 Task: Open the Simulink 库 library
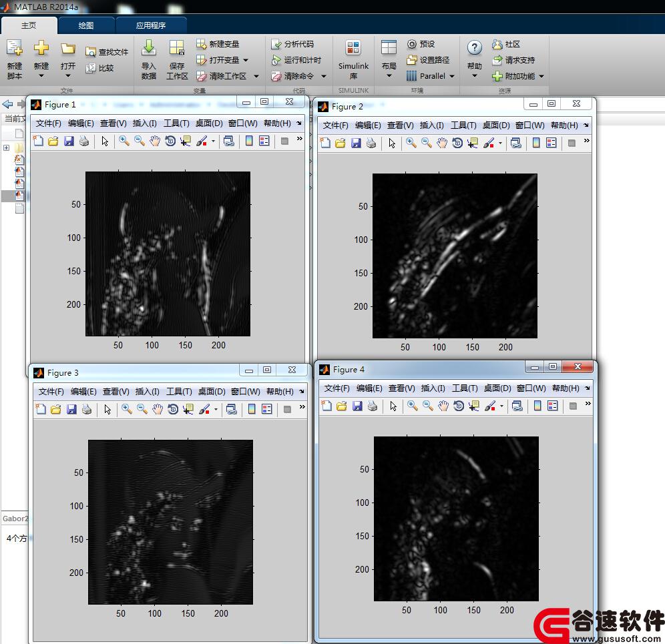(353, 59)
